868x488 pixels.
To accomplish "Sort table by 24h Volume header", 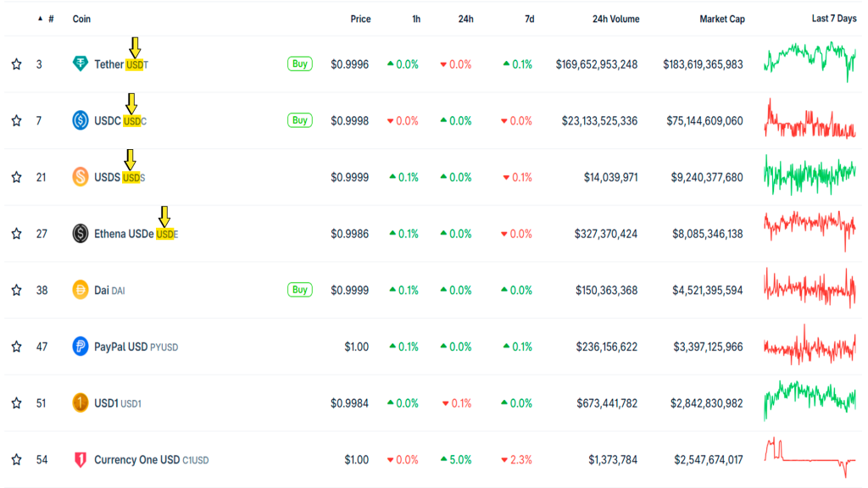I will (x=615, y=19).
